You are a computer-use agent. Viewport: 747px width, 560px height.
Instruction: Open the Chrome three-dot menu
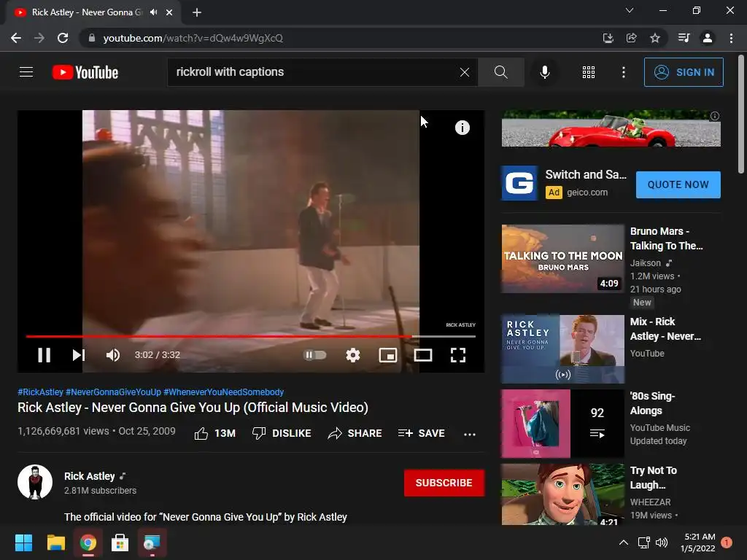(731, 38)
